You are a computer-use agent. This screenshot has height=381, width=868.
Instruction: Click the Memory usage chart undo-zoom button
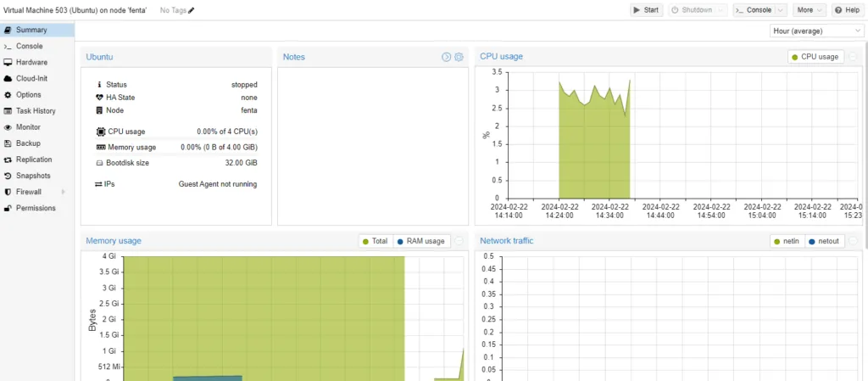[459, 241]
